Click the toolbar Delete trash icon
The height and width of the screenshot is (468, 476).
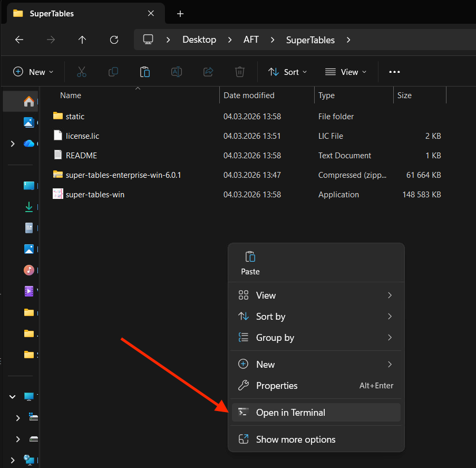click(239, 72)
